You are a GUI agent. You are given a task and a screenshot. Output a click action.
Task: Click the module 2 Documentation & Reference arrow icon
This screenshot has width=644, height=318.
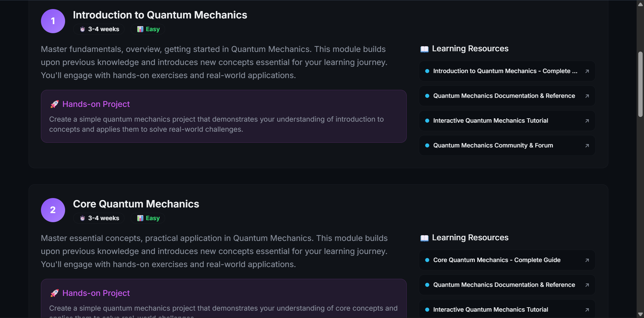point(587,285)
